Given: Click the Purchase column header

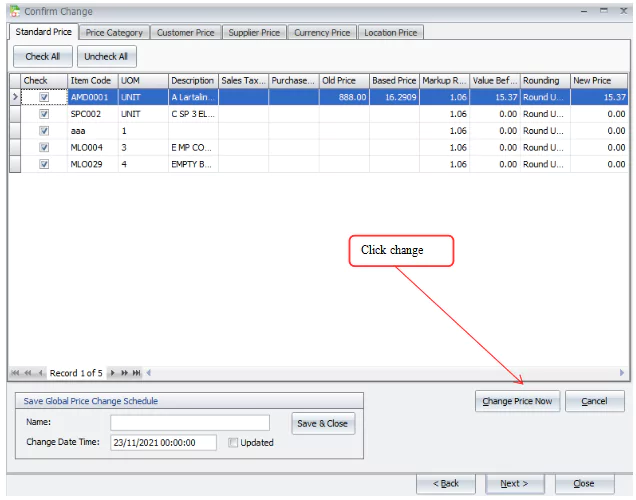Looking at the screenshot, I should [294, 81].
